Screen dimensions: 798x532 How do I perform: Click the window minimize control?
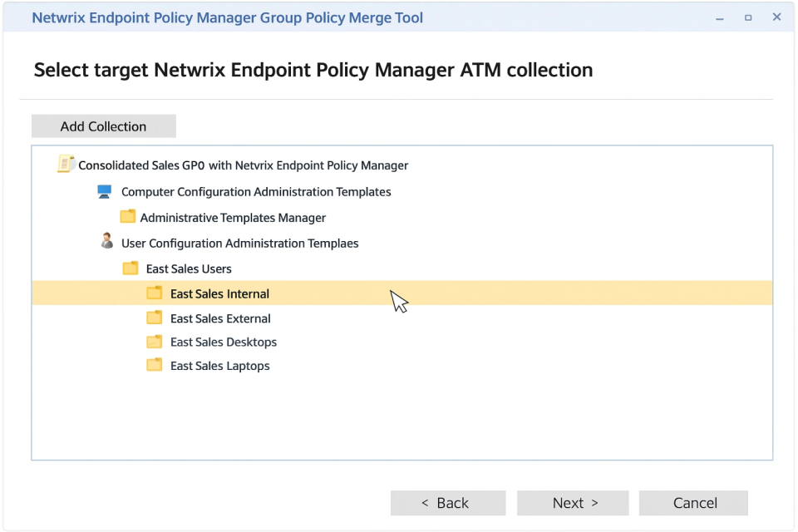click(x=718, y=17)
